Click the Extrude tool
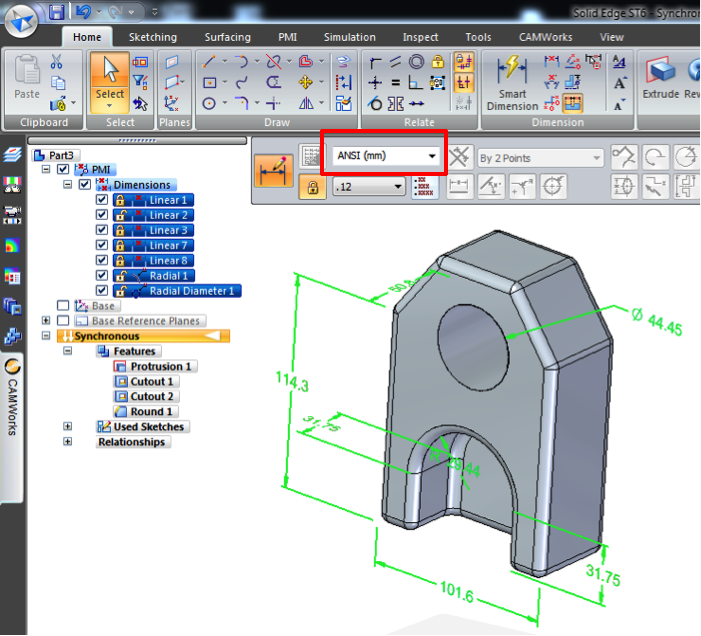This screenshot has height=636, width=701. point(661,76)
